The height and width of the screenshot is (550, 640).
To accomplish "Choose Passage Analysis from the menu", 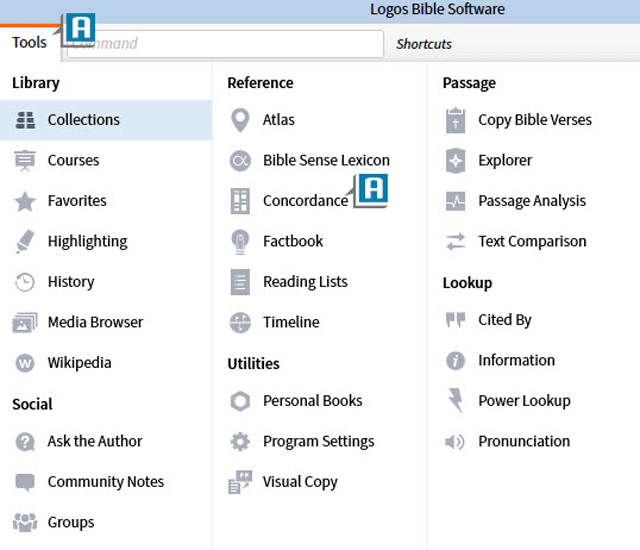I will coord(532,201).
